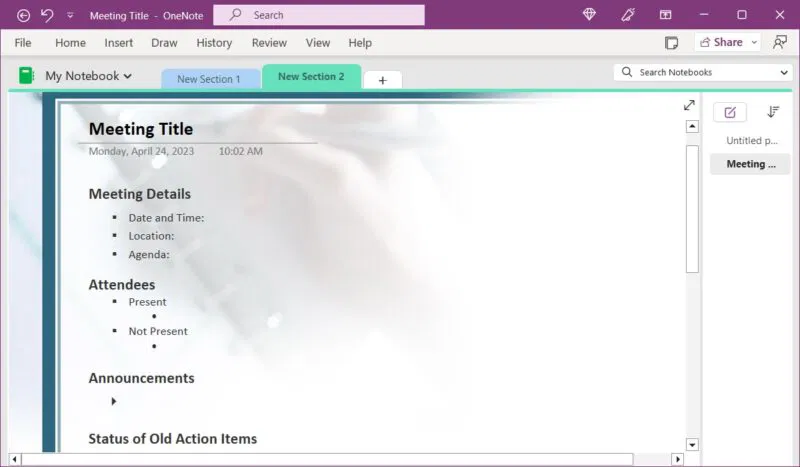Click the sort pages icon
Image resolution: width=800 pixels, height=467 pixels.
point(773,112)
